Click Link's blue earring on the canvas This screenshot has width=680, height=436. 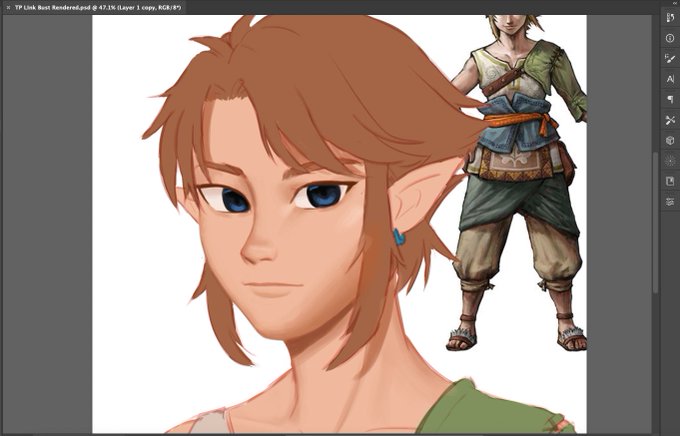(x=399, y=237)
